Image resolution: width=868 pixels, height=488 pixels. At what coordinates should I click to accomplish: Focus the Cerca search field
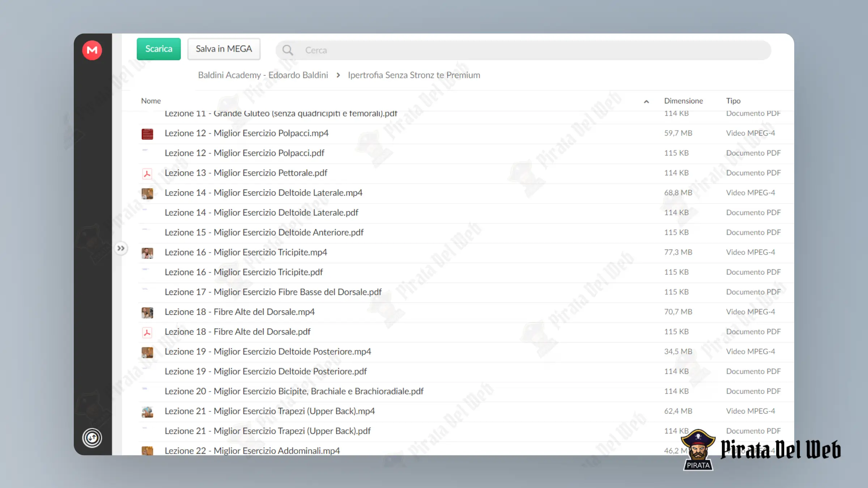[x=523, y=50]
